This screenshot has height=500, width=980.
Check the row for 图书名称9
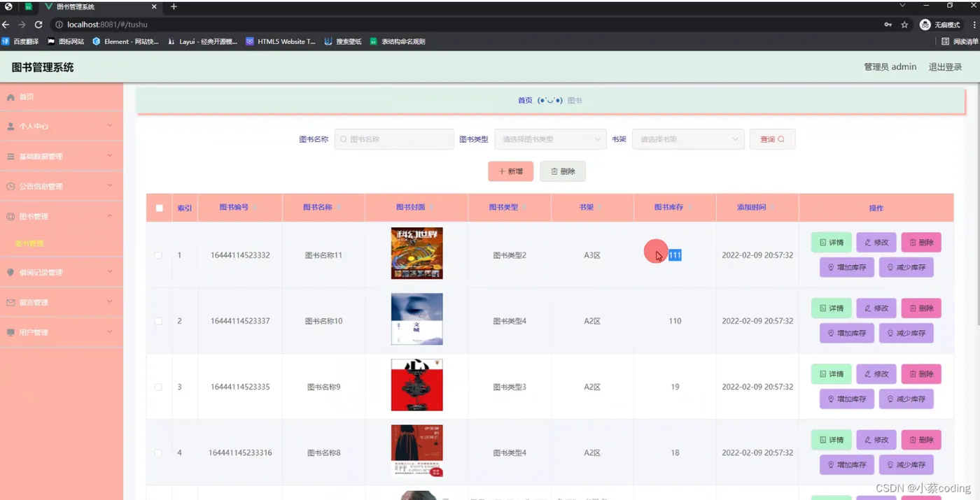(x=158, y=387)
